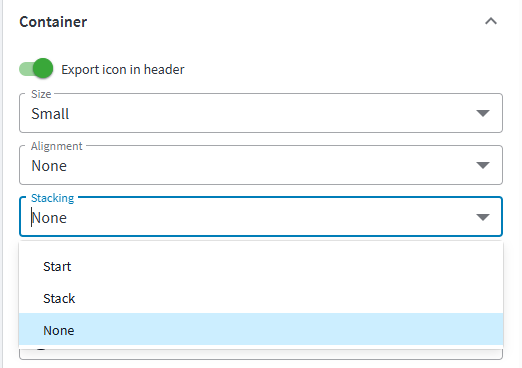Click the Size field label

[41, 94]
